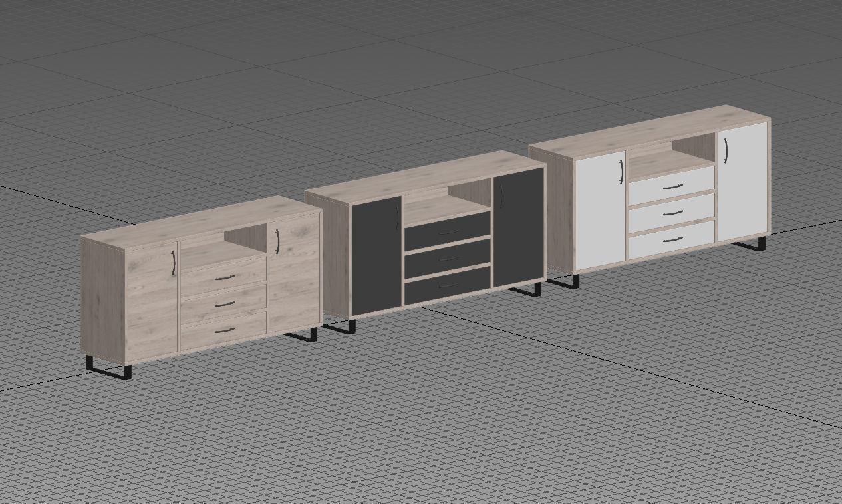Select the black-front sideboard's top panel

[426, 177]
